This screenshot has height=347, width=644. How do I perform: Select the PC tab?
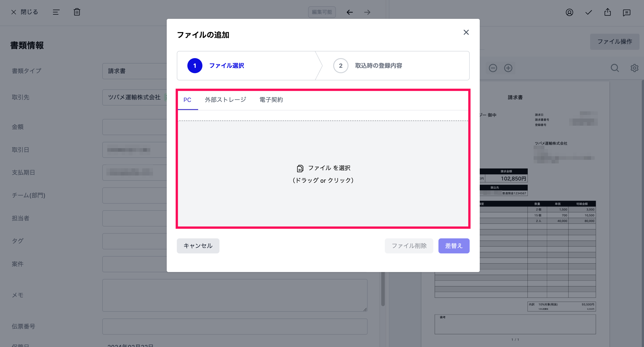tap(187, 100)
